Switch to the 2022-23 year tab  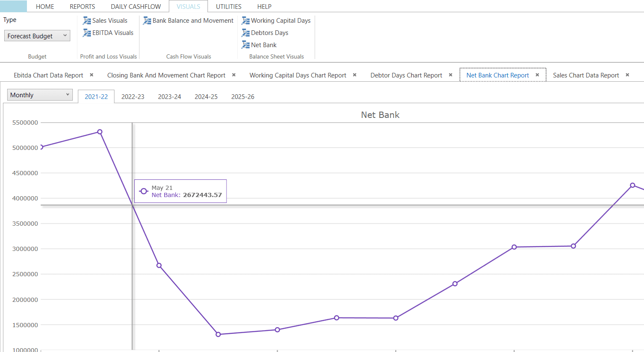[x=133, y=97]
